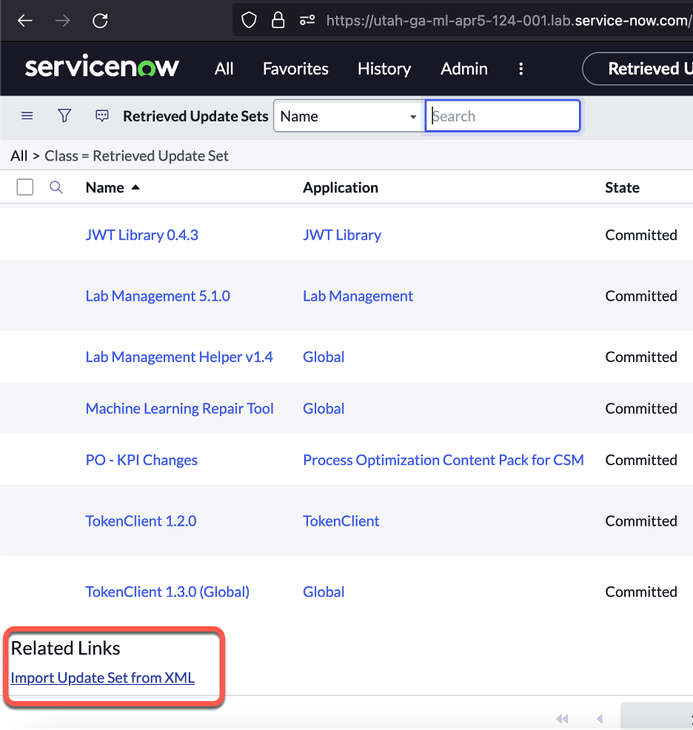
Task: Open site permissions icon in address bar
Action: [307, 20]
